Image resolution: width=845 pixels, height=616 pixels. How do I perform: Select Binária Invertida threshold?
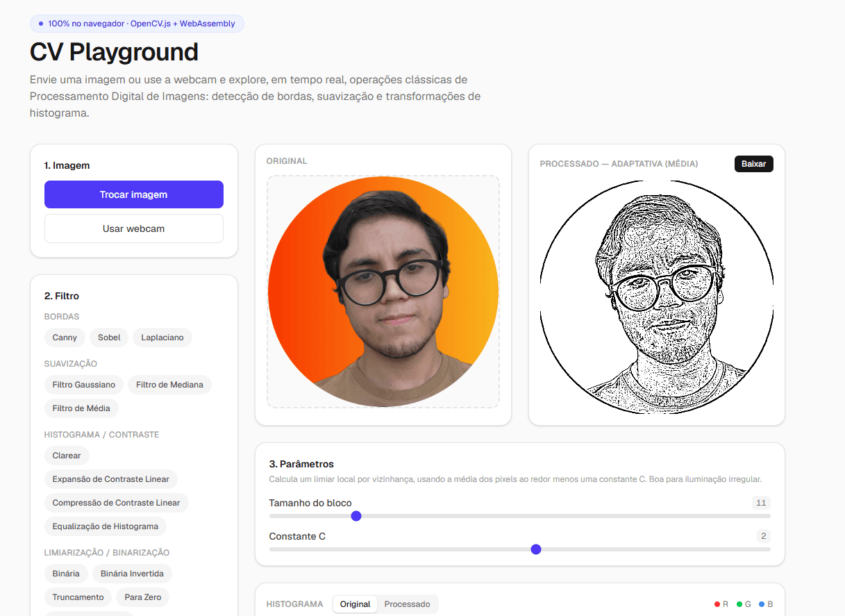(x=132, y=574)
